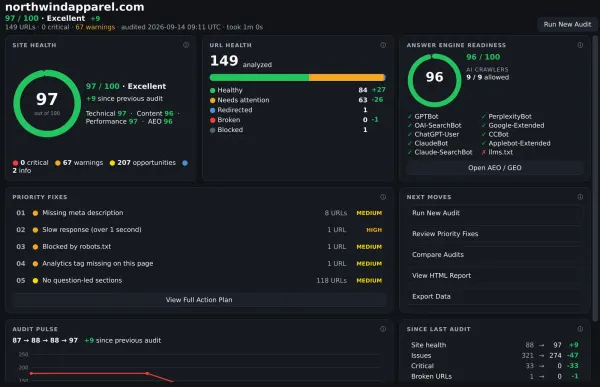600x387 pixels.
Task: Click the Site health row in Since Last Audit
Action: click(x=495, y=345)
